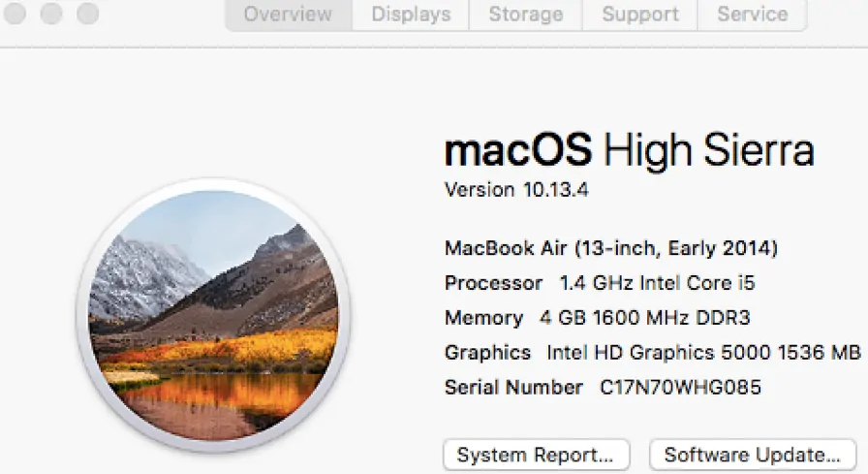Click the 1.4 GHz Intel Core i5 value

[x=657, y=283]
